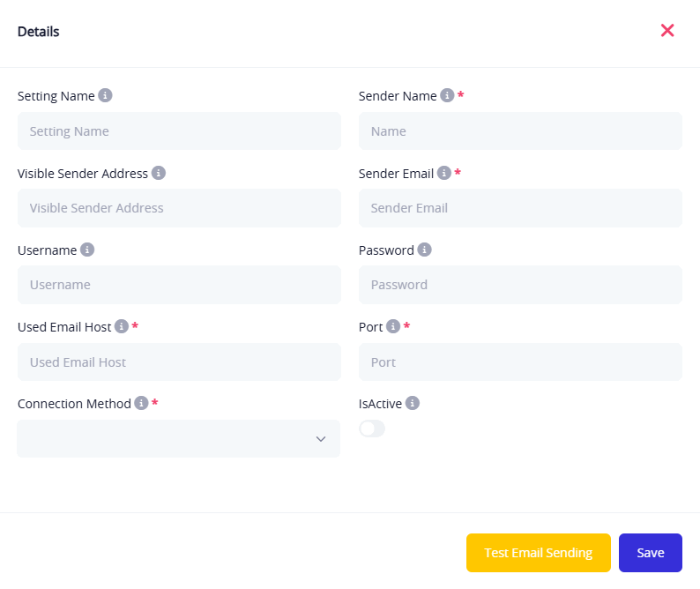Focus the Password text box

point(520,285)
